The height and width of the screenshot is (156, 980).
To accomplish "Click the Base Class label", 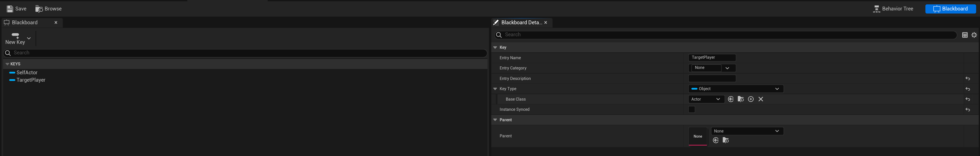I will [516, 99].
